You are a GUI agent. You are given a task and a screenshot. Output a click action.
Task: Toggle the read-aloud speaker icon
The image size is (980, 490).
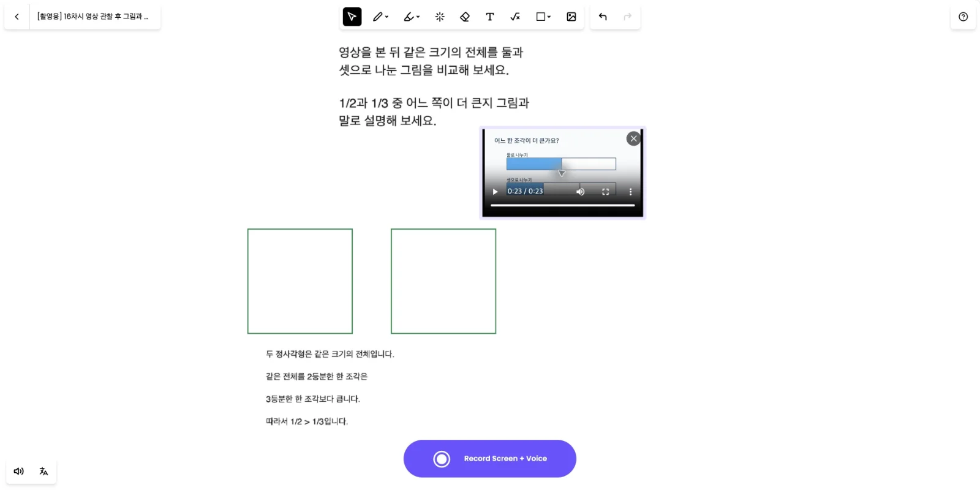click(19, 472)
